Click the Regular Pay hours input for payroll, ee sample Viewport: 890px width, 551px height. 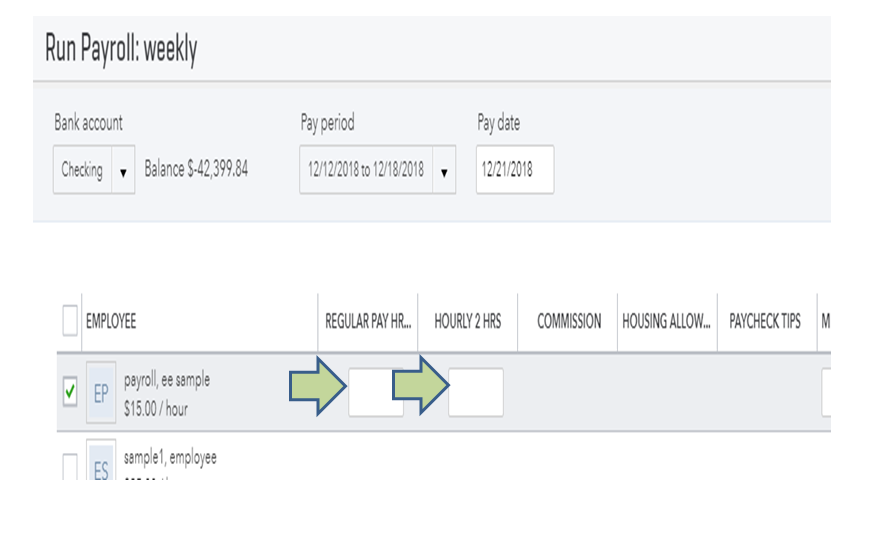(376, 392)
